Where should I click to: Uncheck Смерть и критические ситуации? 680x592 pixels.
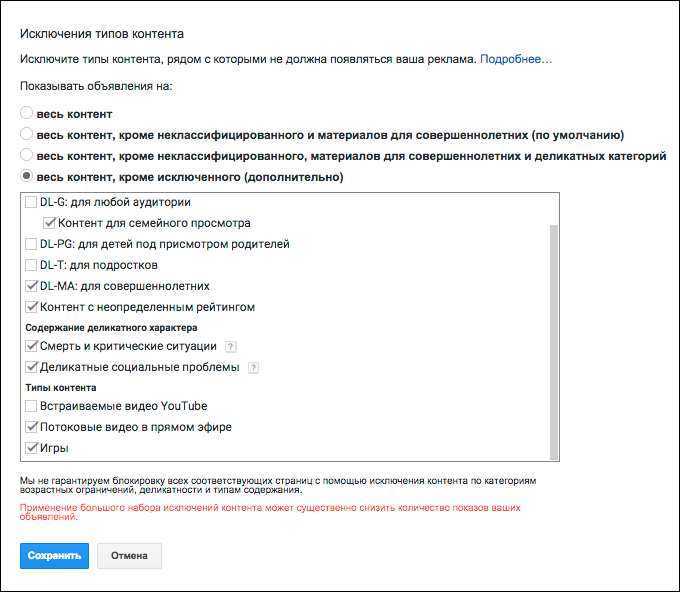pos(31,346)
